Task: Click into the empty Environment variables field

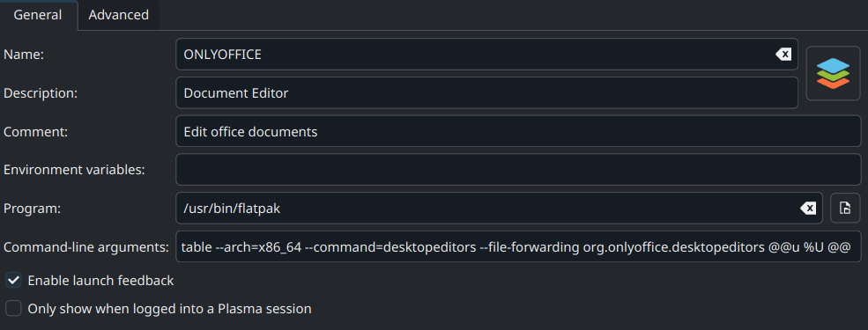Action: tap(518, 170)
